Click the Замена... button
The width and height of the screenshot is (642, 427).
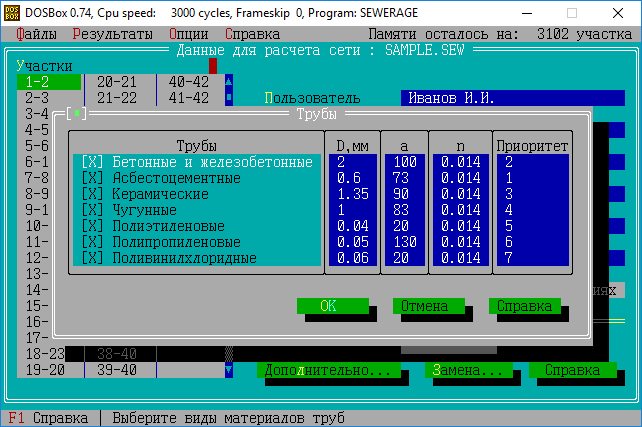[x=467, y=370]
